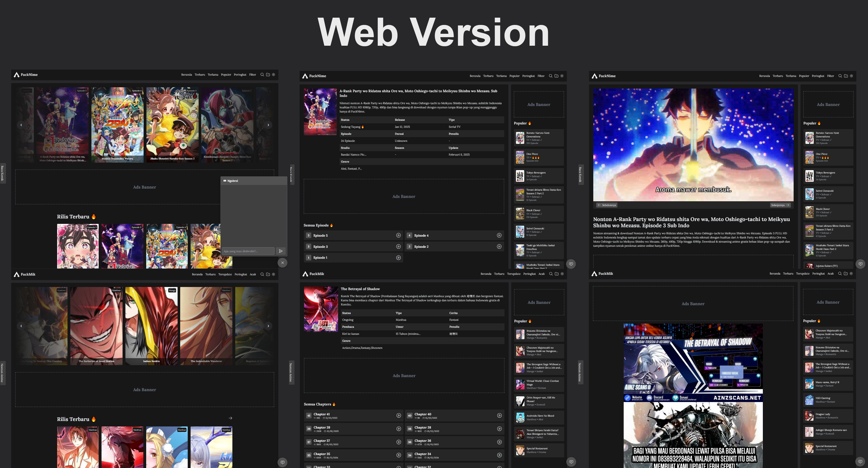The width and height of the screenshot is (868, 468).
Task: Open search on FuckNime anime detail page
Action: click(551, 76)
